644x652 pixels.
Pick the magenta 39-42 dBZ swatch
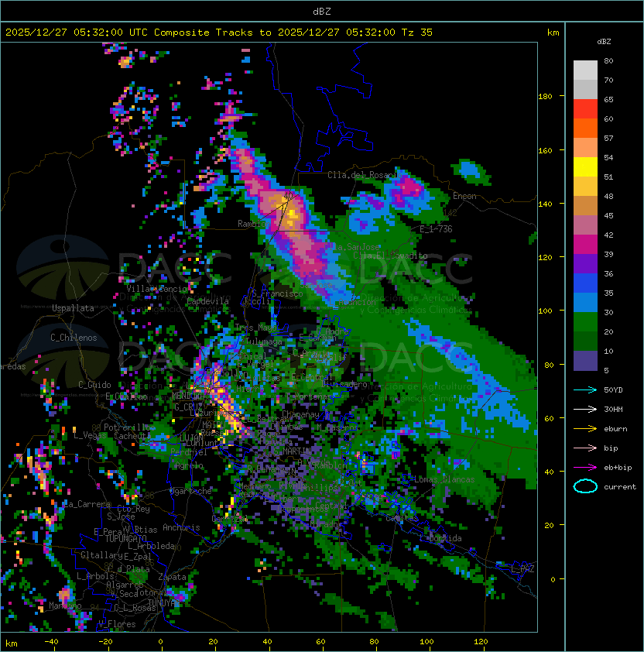tap(585, 244)
